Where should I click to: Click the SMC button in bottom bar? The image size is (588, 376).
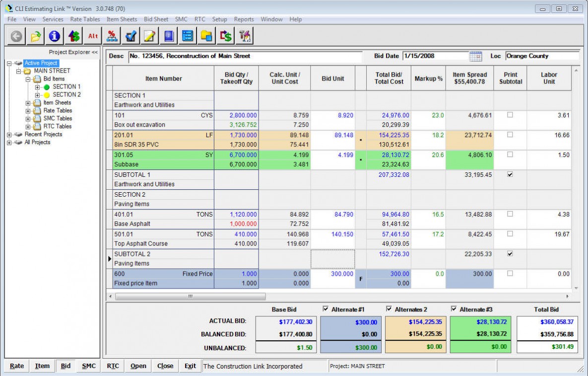tap(89, 366)
